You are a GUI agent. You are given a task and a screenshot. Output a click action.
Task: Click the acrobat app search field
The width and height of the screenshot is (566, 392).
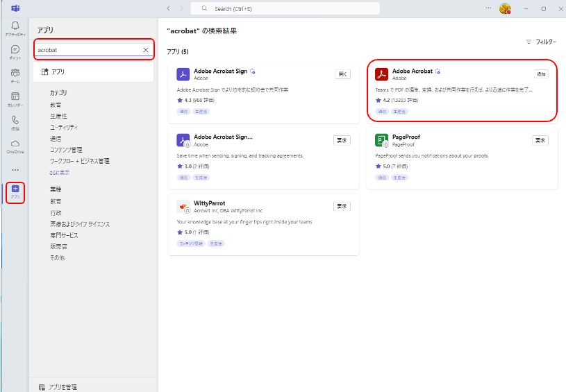click(x=88, y=50)
